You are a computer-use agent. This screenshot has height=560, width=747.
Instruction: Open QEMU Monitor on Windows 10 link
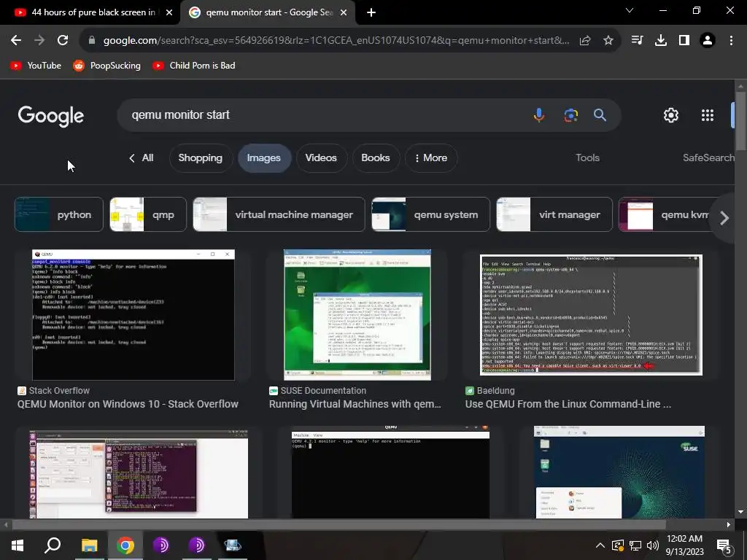128,404
